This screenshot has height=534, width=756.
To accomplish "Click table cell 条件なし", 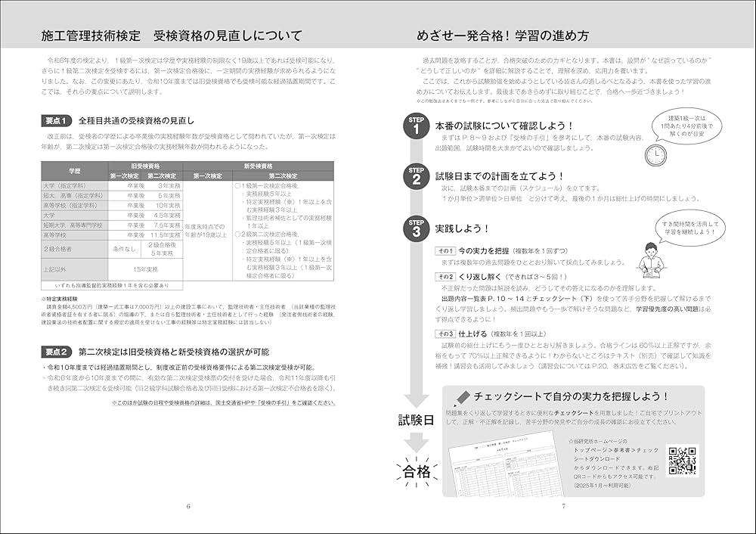I will pyautogui.click(x=125, y=250).
